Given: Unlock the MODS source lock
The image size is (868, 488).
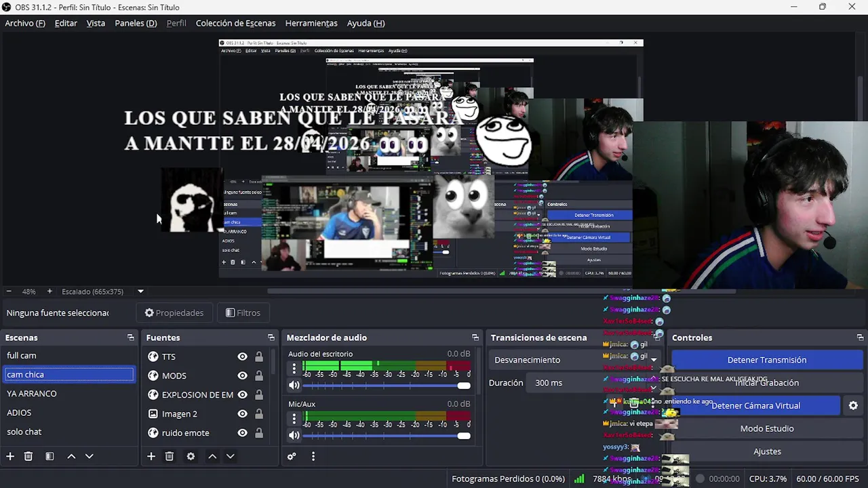Looking at the screenshot, I should [259, 375].
